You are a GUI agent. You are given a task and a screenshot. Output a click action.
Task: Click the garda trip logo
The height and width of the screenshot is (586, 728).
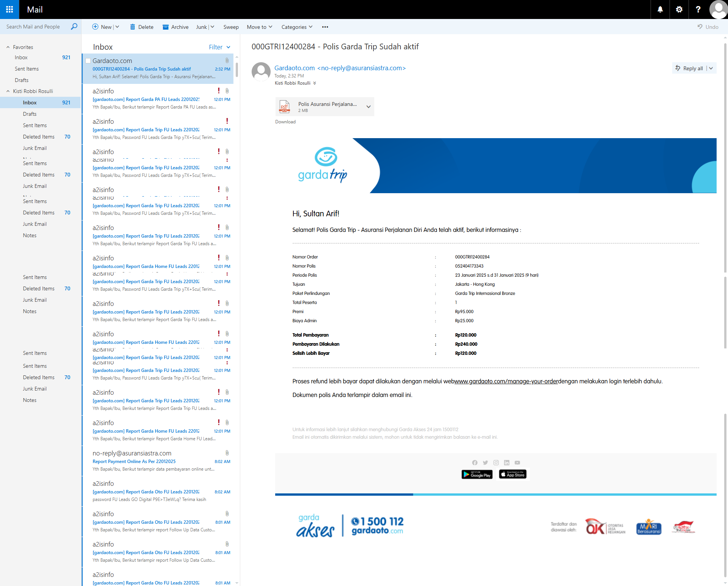coord(323,165)
